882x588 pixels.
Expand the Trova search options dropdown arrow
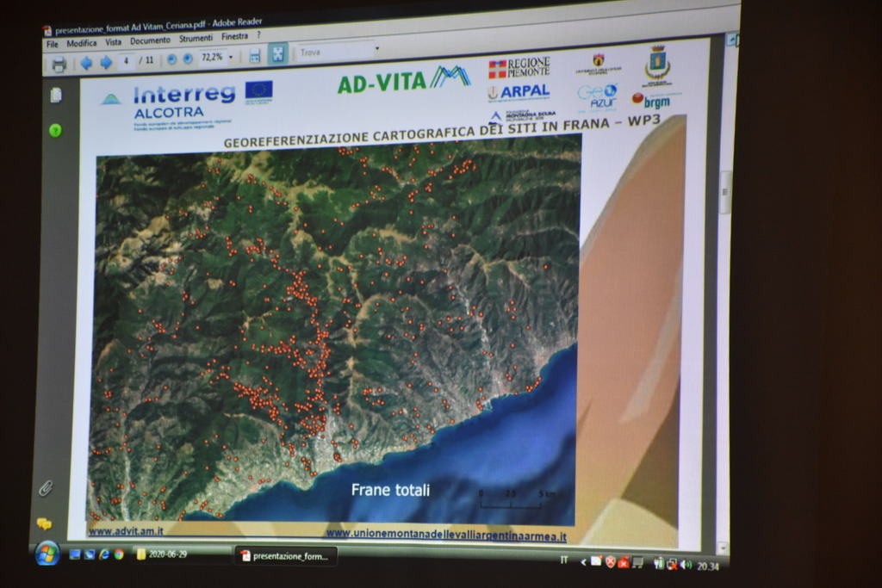pyautogui.click(x=376, y=48)
